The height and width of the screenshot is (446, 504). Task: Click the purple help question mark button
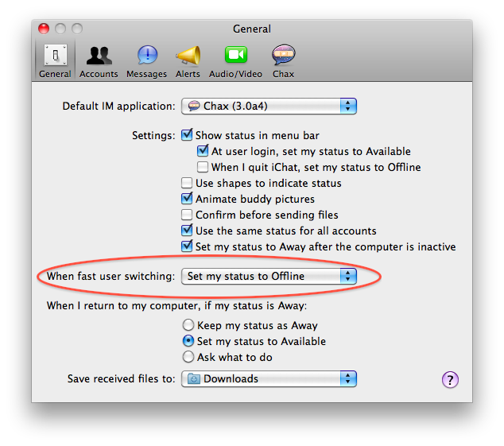tap(450, 380)
